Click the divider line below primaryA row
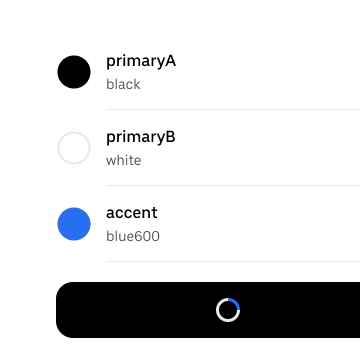The height and width of the screenshot is (360, 360). pos(233,109)
